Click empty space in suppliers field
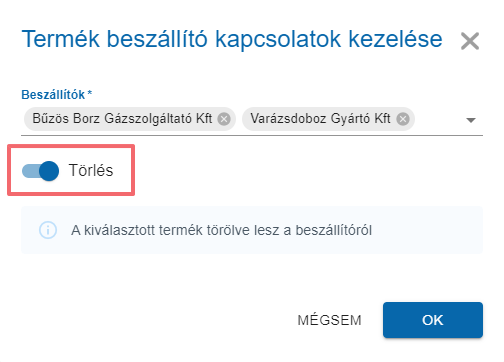The height and width of the screenshot is (362, 504). (438, 119)
